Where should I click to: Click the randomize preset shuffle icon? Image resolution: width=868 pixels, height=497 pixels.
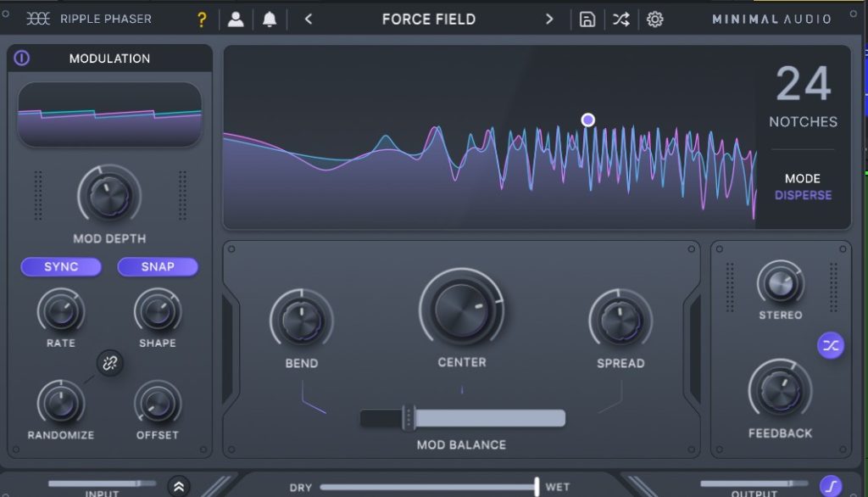[x=621, y=20]
